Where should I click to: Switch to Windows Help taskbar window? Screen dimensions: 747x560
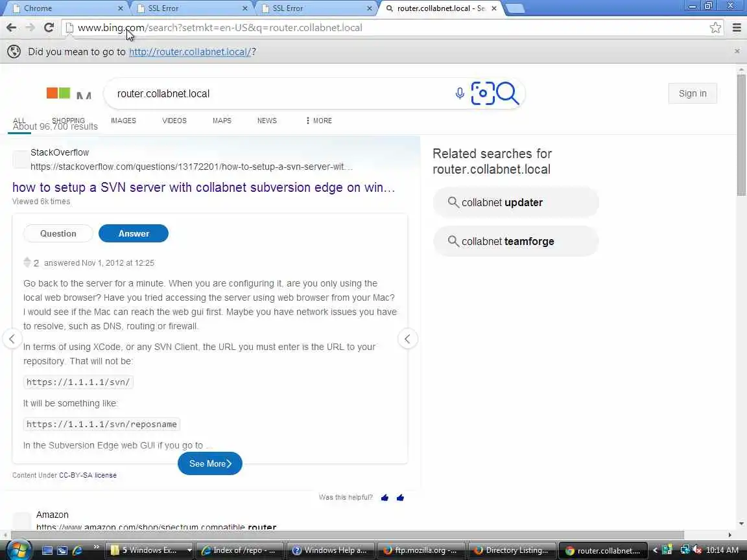tap(330, 550)
